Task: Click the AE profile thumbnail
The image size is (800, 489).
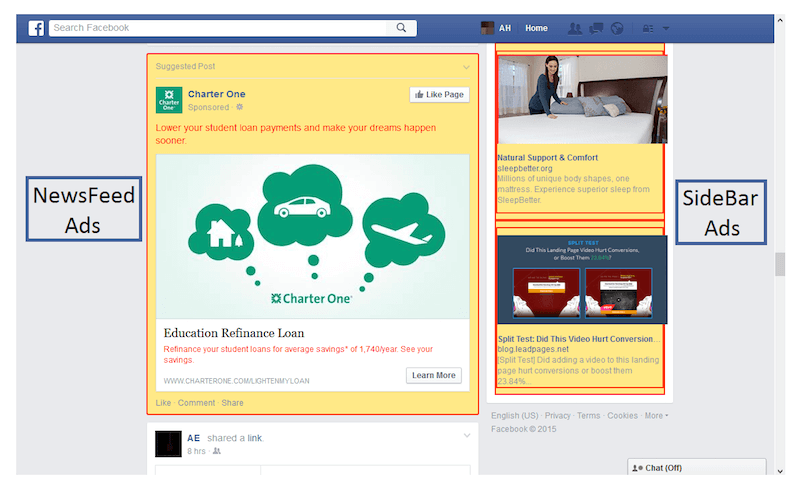Action: [x=168, y=444]
